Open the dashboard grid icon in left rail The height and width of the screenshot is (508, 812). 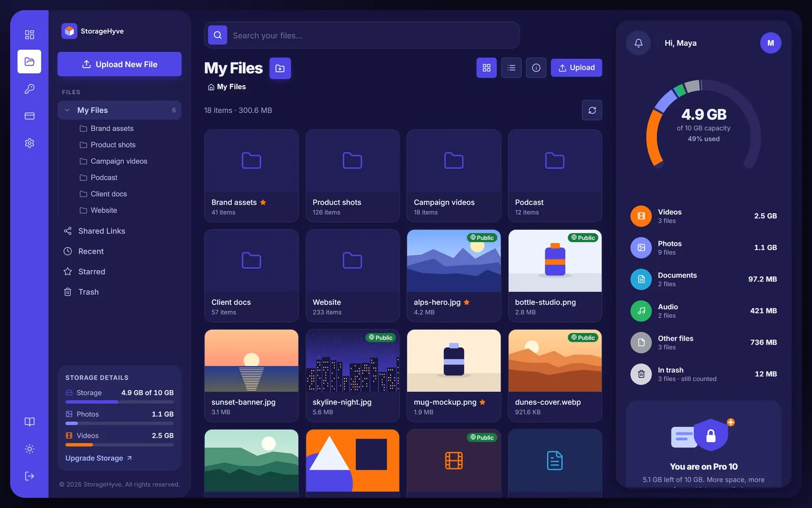[x=29, y=35]
